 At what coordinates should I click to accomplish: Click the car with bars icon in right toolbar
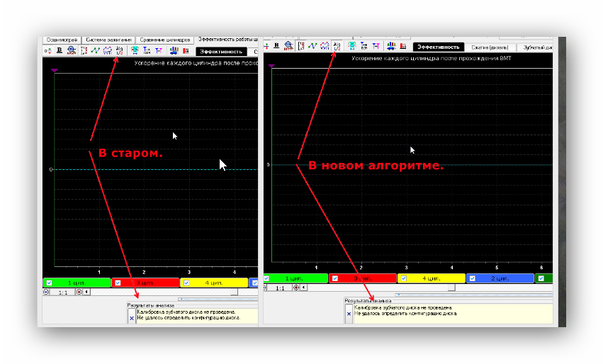tap(391, 46)
